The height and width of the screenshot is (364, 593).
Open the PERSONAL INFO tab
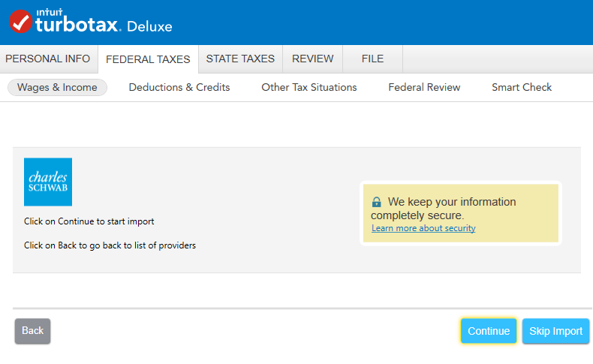click(47, 59)
